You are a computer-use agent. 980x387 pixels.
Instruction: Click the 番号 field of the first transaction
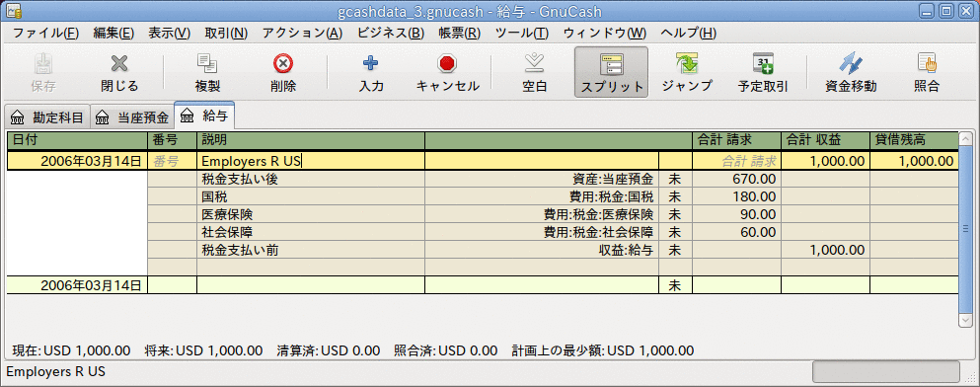tap(173, 161)
